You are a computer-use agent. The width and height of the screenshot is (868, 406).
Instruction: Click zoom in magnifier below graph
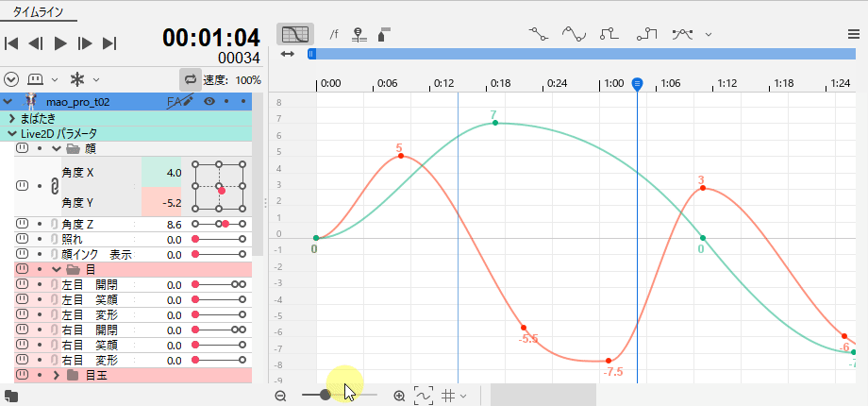coord(399,396)
